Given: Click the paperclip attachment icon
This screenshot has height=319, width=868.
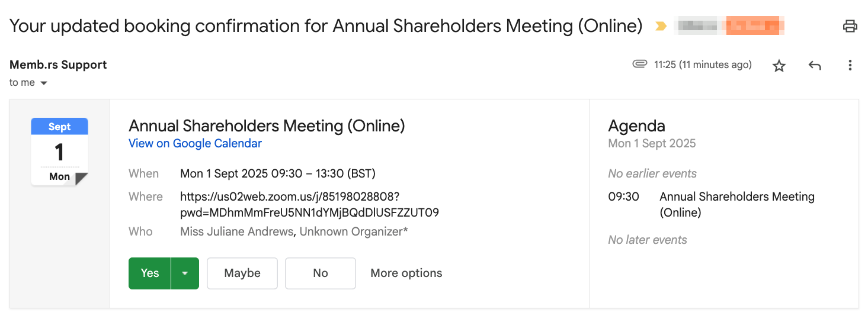Looking at the screenshot, I should [x=639, y=65].
